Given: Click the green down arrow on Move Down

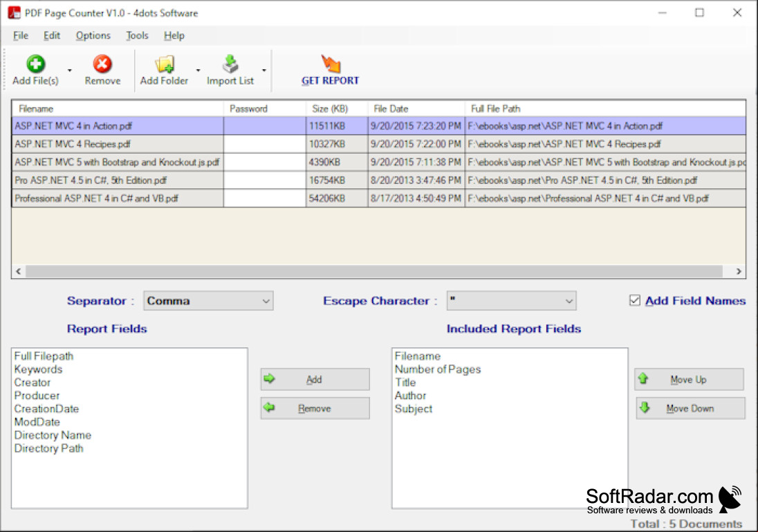Looking at the screenshot, I should (645, 407).
